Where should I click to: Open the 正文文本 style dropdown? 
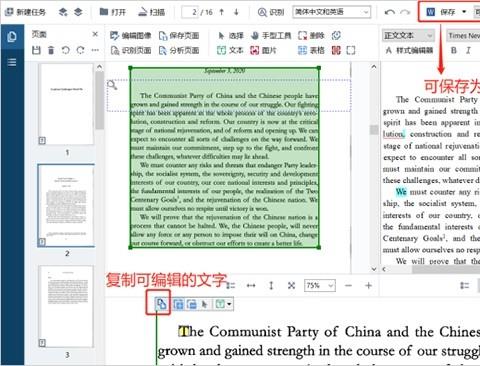(x=409, y=35)
